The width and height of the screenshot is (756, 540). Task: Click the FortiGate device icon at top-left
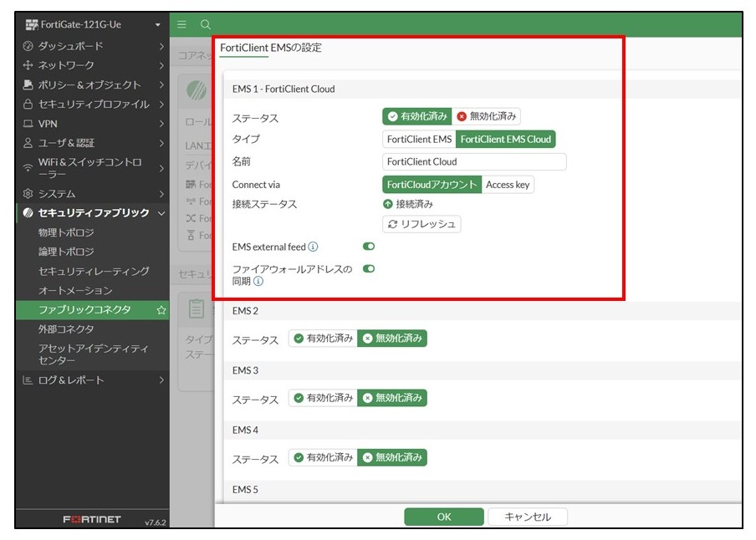pos(32,24)
